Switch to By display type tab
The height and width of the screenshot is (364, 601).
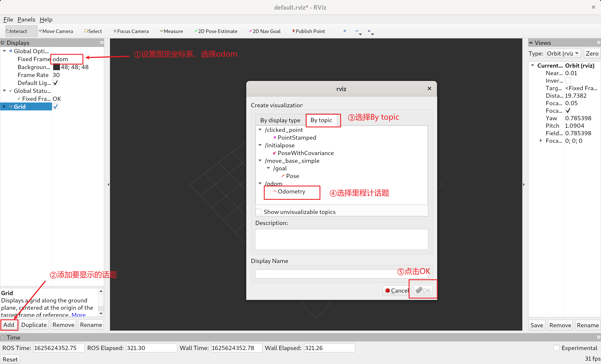coord(280,120)
